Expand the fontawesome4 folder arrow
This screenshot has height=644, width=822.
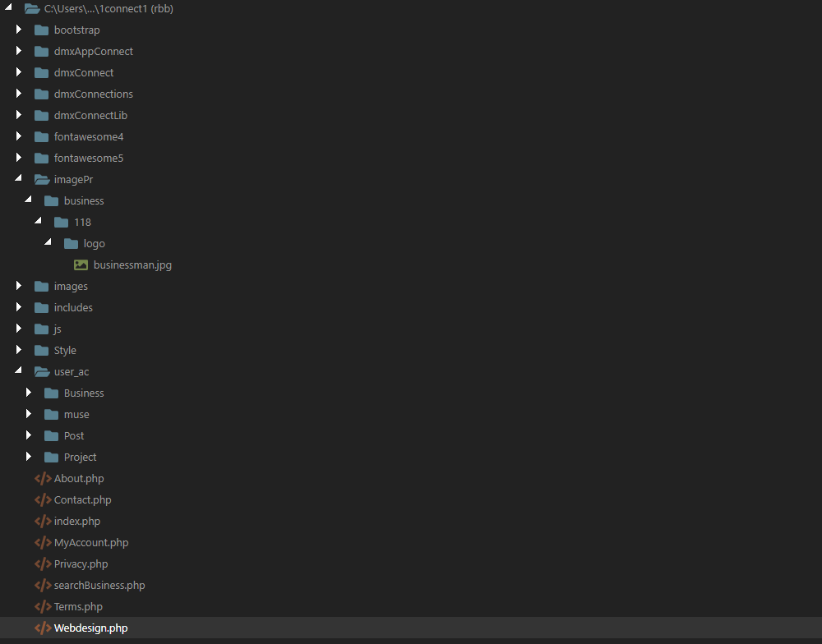click(19, 136)
